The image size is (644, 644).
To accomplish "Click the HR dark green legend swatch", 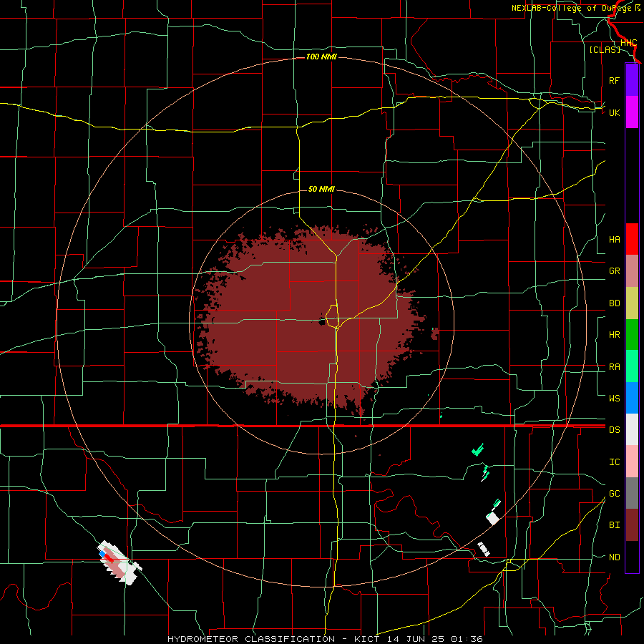I will point(632,334).
